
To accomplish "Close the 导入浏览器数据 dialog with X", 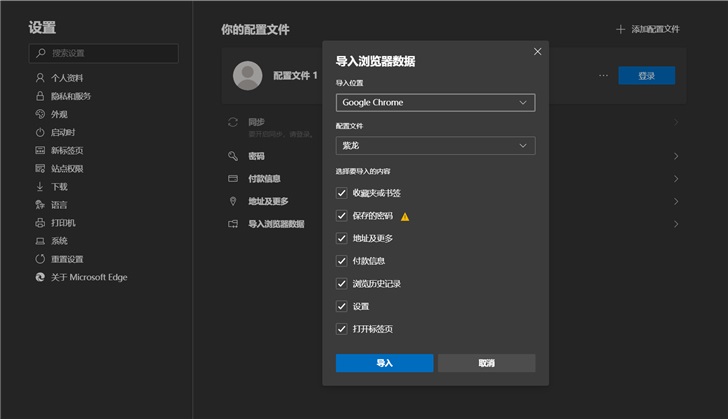I will point(537,52).
